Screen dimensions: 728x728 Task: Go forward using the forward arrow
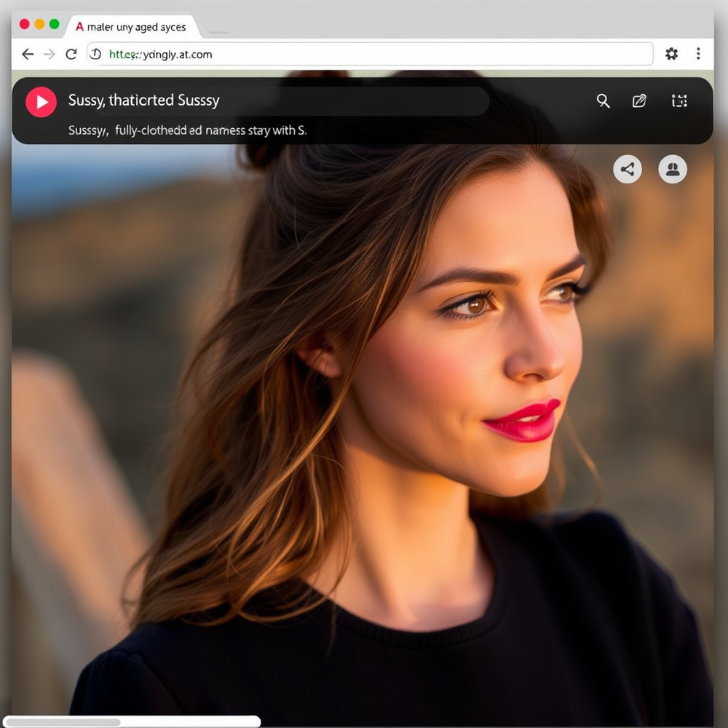48,54
